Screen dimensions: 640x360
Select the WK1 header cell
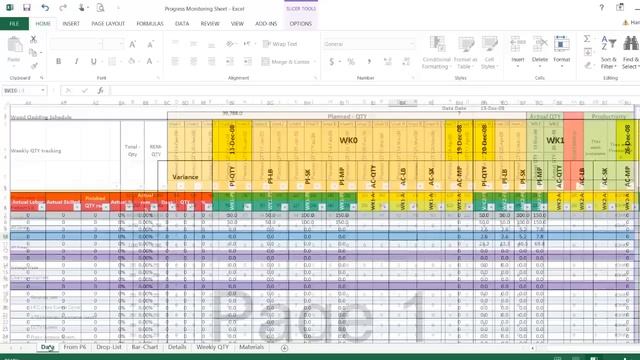click(555, 140)
